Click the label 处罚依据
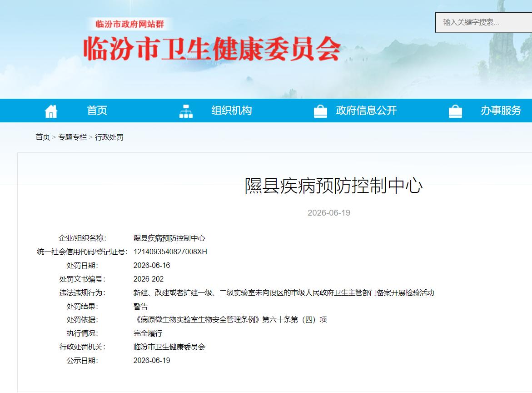Screen dimensions: 532x393 coord(82,320)
